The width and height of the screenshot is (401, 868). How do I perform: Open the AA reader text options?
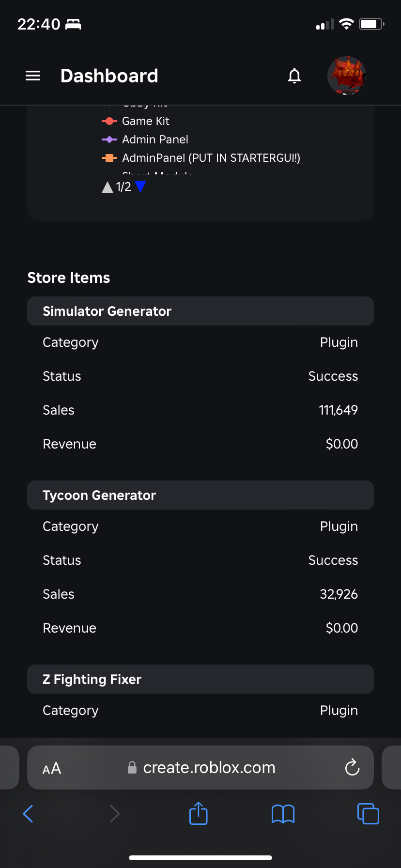click(52, 768)
